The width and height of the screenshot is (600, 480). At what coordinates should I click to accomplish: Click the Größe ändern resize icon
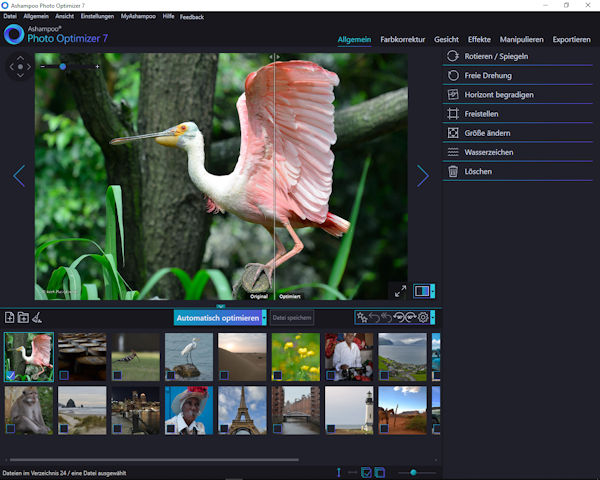[x=453, y=133]
